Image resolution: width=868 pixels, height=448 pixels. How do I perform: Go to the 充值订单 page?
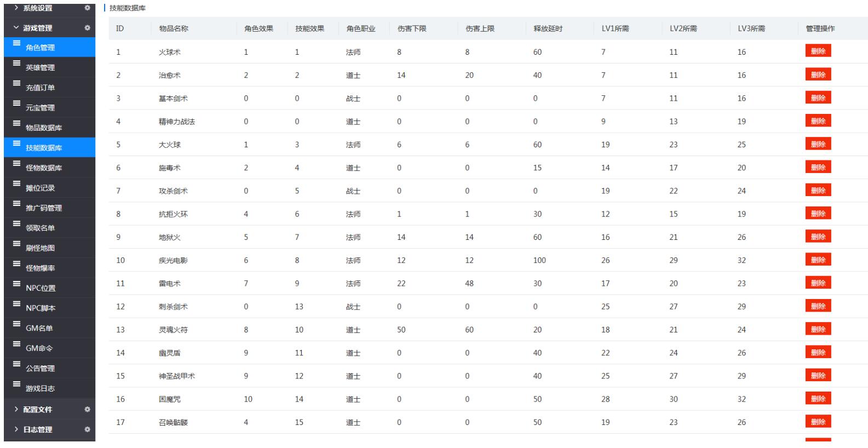pyautogui.click(x=41, y=88)
